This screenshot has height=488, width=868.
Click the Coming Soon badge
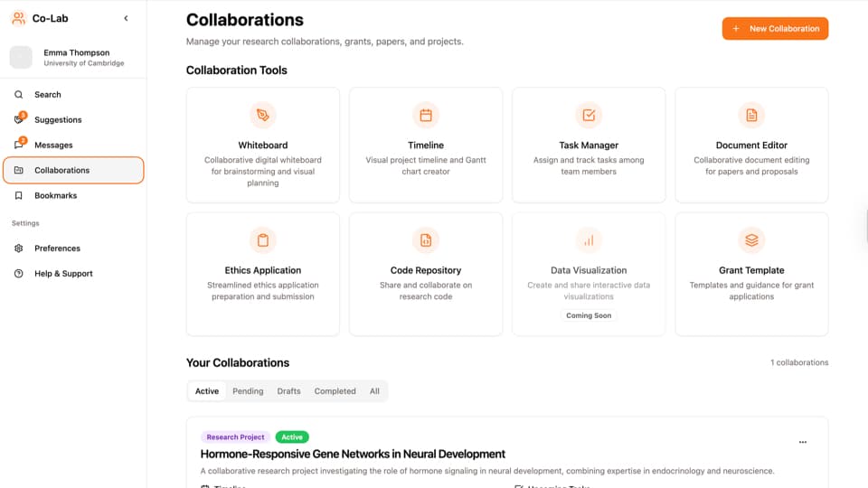(x=589, y=315)
